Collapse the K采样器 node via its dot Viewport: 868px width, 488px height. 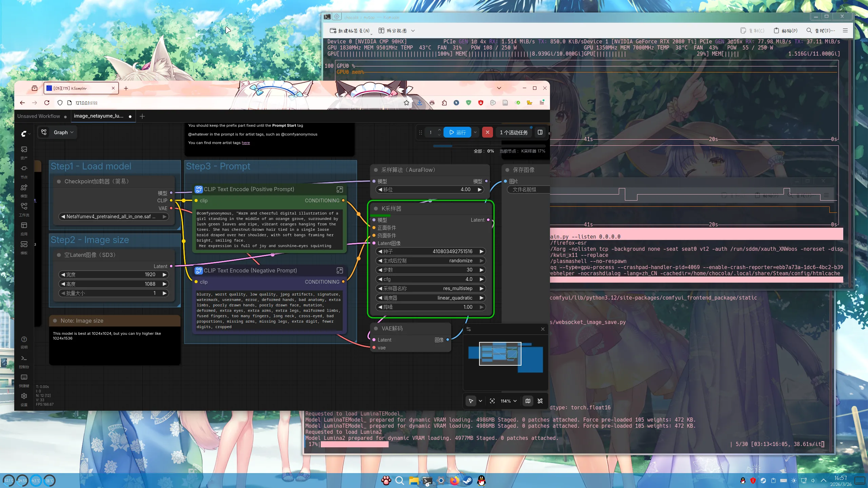[376, 208]
